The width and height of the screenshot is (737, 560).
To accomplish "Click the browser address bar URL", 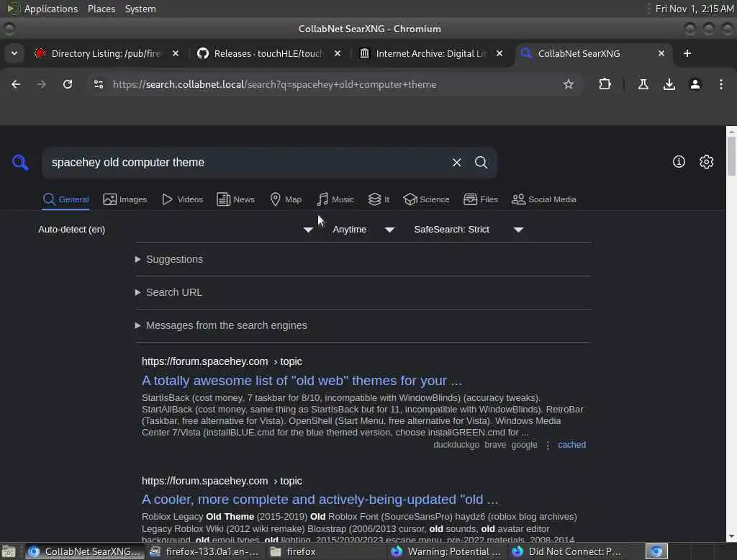I will [x=274, y=84].
